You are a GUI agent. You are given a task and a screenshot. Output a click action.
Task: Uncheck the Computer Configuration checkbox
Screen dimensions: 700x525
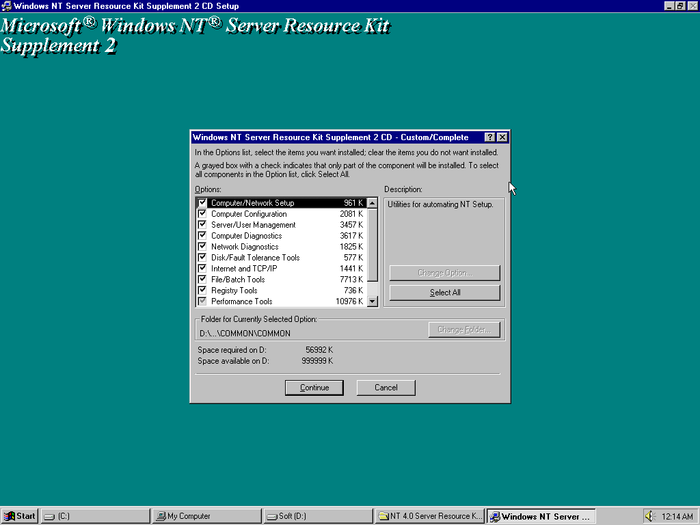203,214
